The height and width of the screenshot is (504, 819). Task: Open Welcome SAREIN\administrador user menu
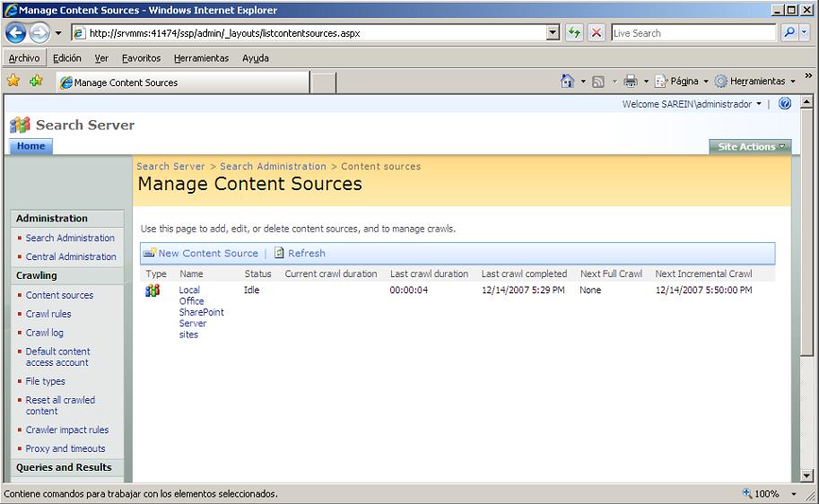tap(692, 104)
